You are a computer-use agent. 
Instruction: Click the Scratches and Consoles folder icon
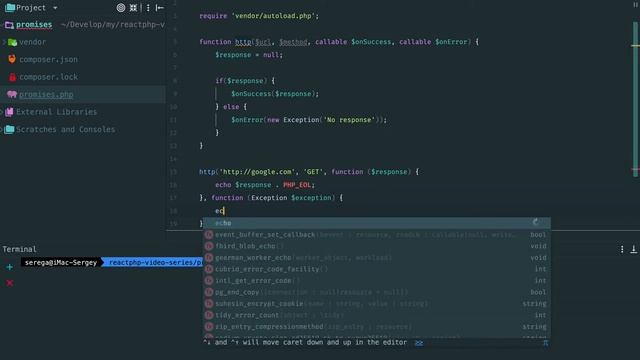[x=9, y=129]
